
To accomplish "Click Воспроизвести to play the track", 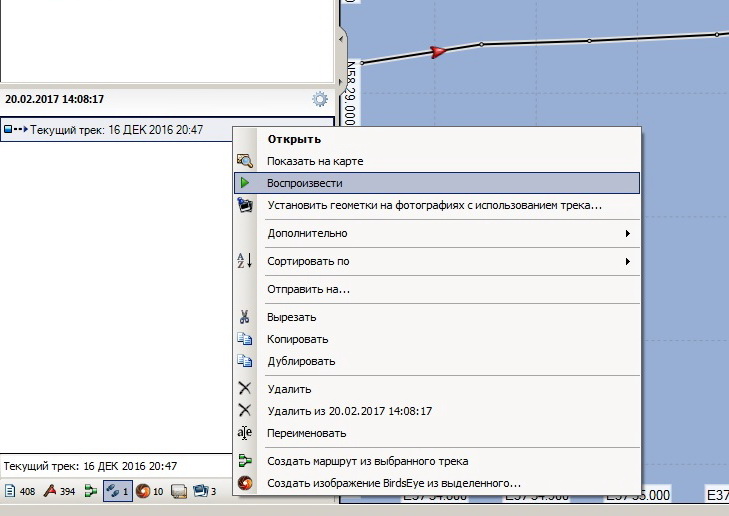I will 305,183.
